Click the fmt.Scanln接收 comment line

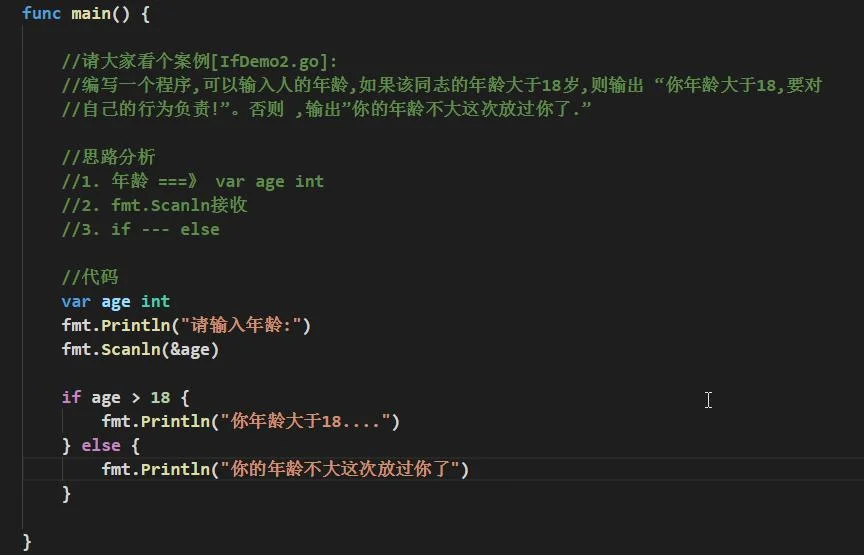(155, 206)
